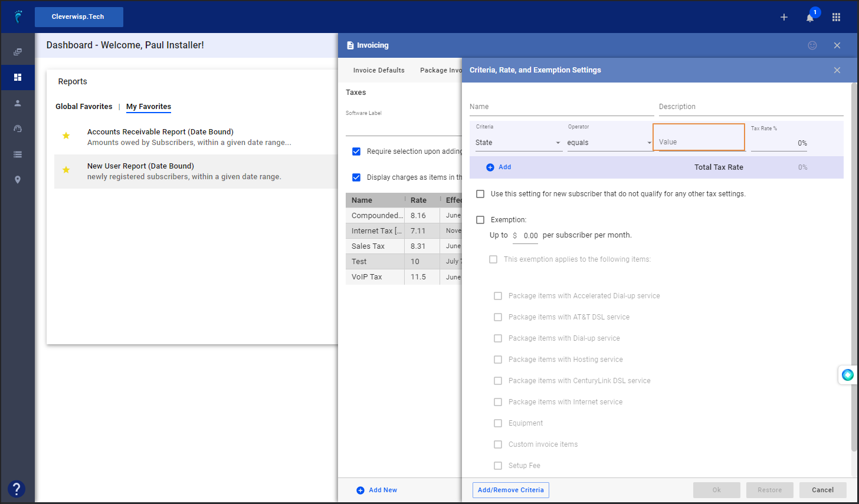The image size is (859, 504).
Task: Check the Setup Fee checkbox
Action: pos(498,466)
